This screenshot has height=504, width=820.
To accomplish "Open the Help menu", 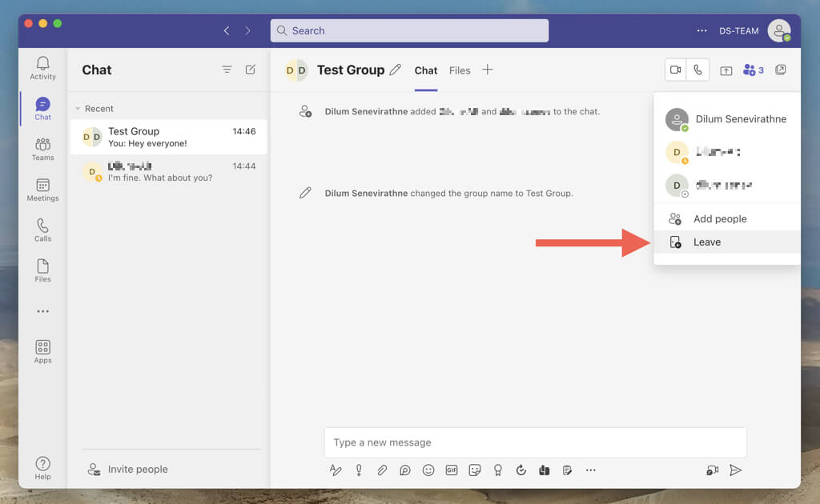I will (x=43, y=468).
